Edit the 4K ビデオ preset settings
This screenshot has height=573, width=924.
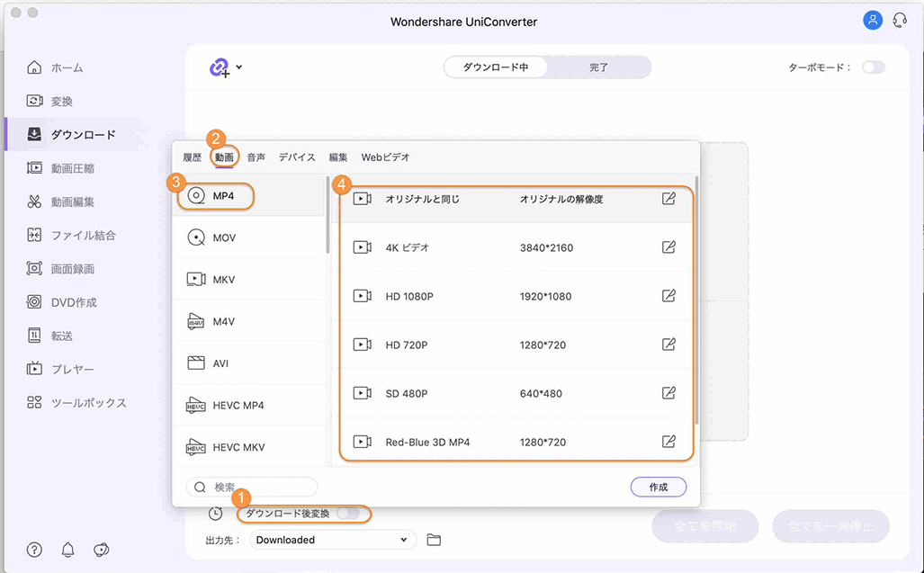668,246
